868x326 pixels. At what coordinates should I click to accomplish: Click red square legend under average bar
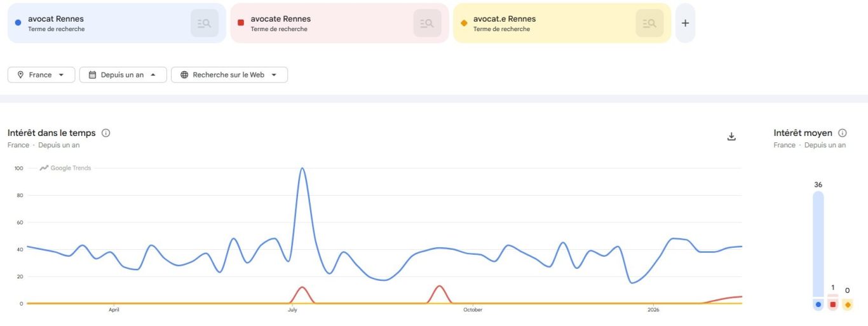click(833, 305)
